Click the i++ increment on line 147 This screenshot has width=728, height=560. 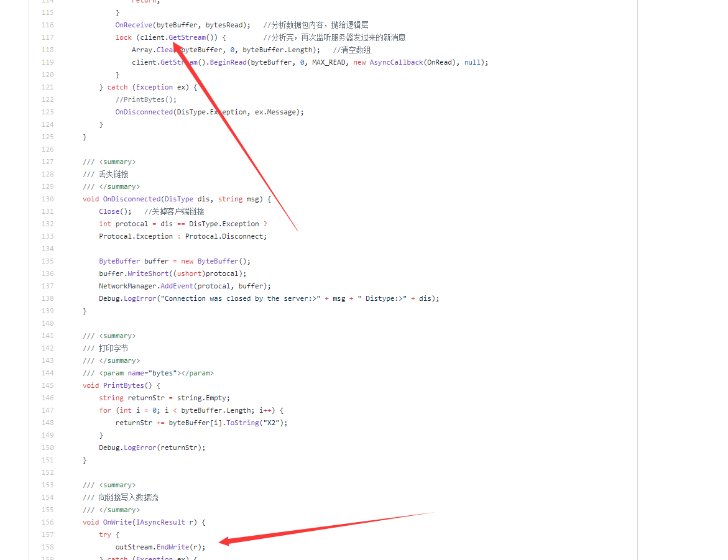265,410
